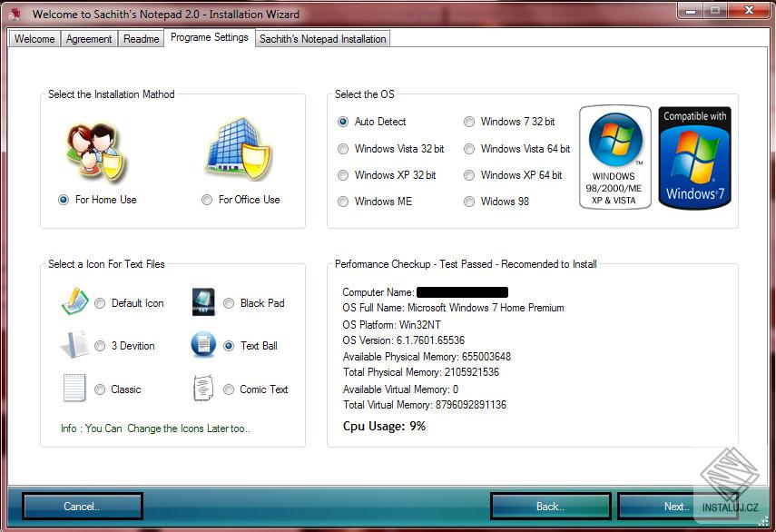Click the family Home Use icon

[x=95, y=153]
